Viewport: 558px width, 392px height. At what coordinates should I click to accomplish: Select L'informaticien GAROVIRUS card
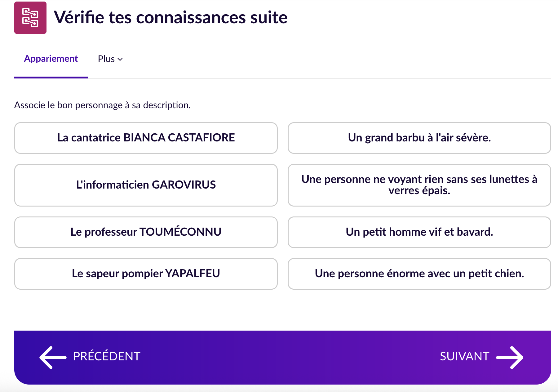[x=146, y=185]
